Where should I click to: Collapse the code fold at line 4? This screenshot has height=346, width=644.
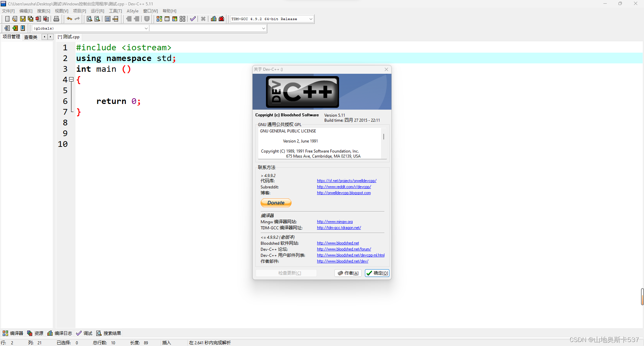click(71, 79)
